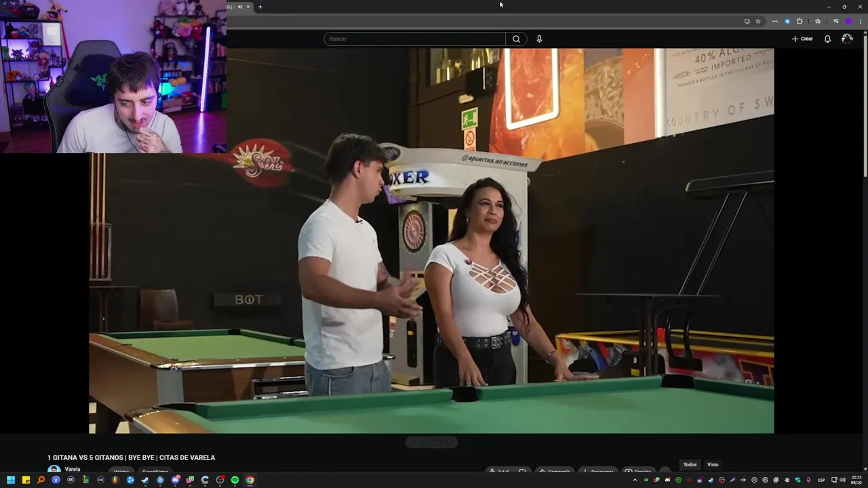Viewport: 868px width, 488px height.
Task: Bookmark this page with the star icon
Action: (758, 21)
